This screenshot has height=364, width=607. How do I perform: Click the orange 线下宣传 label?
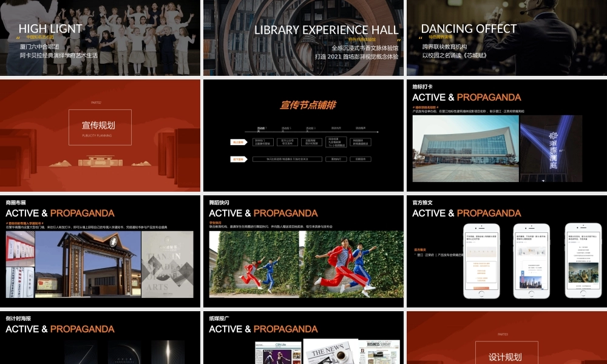(x=237, y=160)
